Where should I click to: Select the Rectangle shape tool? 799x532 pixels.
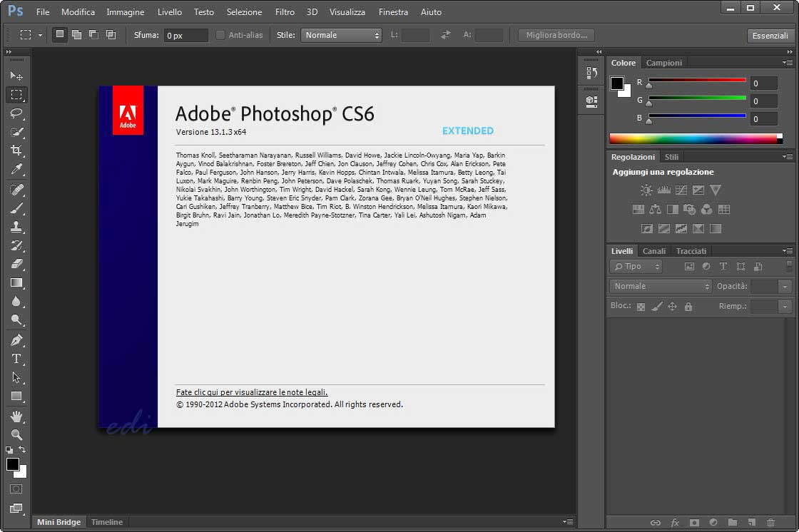pos(16,396)
